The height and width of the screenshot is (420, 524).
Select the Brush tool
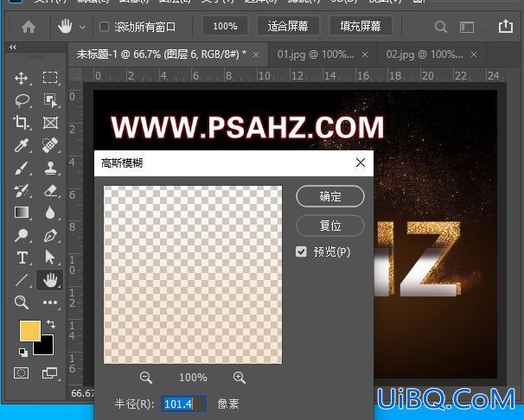[x=22, y=168]
